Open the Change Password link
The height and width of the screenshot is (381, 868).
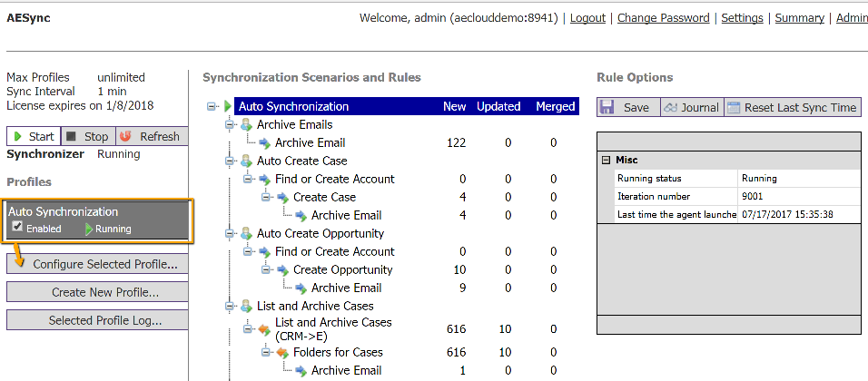click(x=663, y=18)
